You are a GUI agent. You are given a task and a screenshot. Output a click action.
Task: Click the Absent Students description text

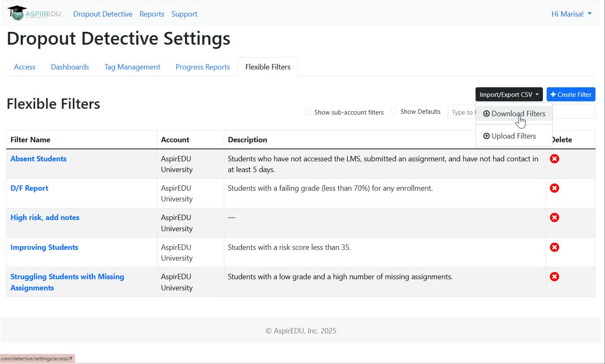click(383, 164)
